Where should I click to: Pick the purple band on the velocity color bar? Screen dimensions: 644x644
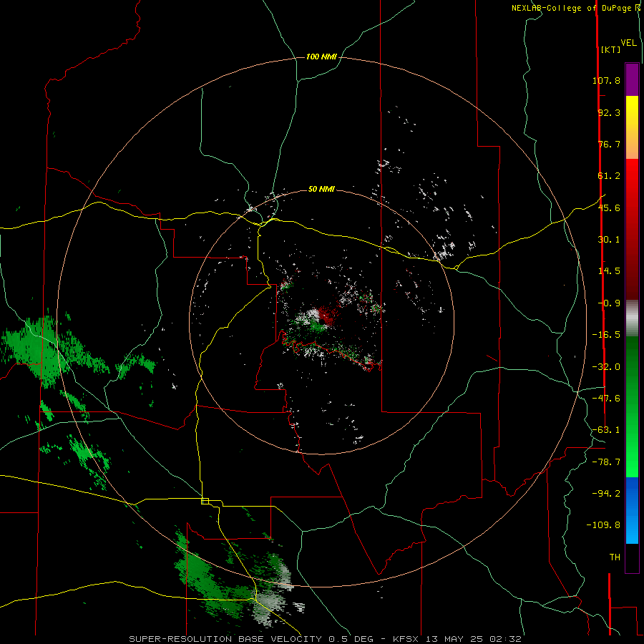pyautogui.click(x=632, y=79)
